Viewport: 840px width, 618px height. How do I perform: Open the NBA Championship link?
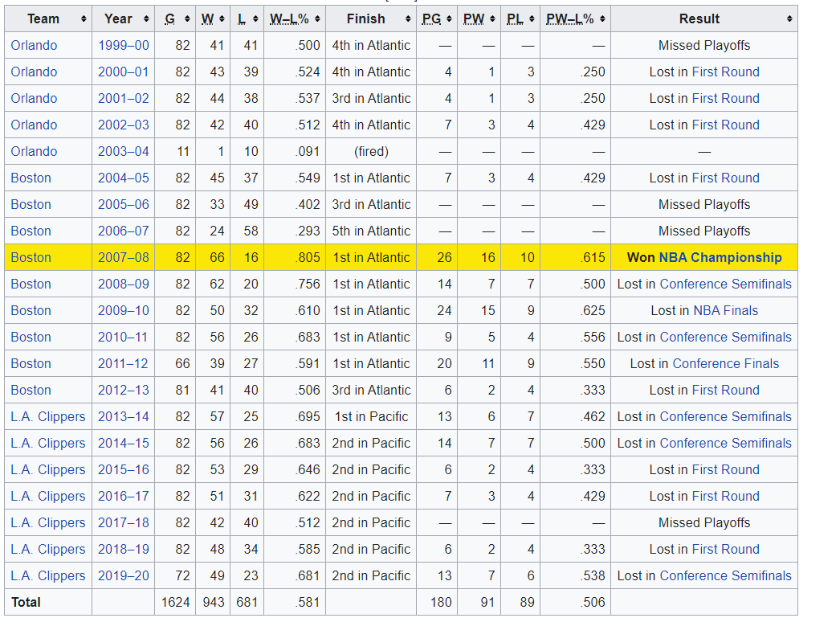720,258
